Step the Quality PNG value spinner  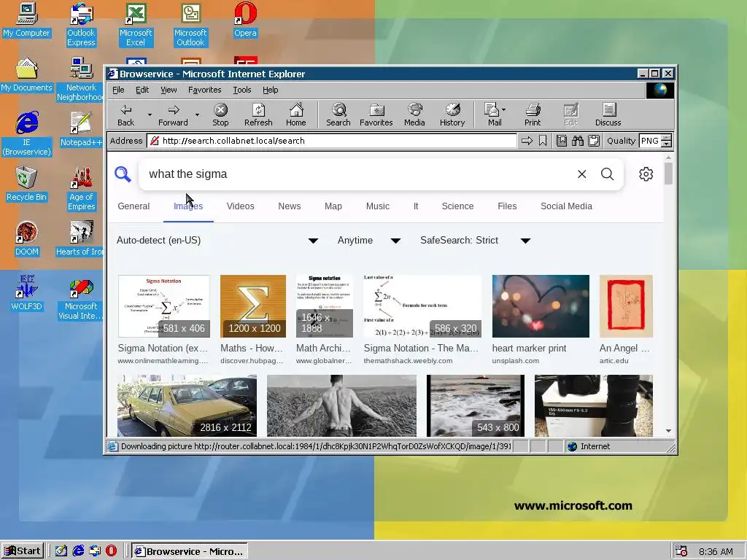point(667,141)
